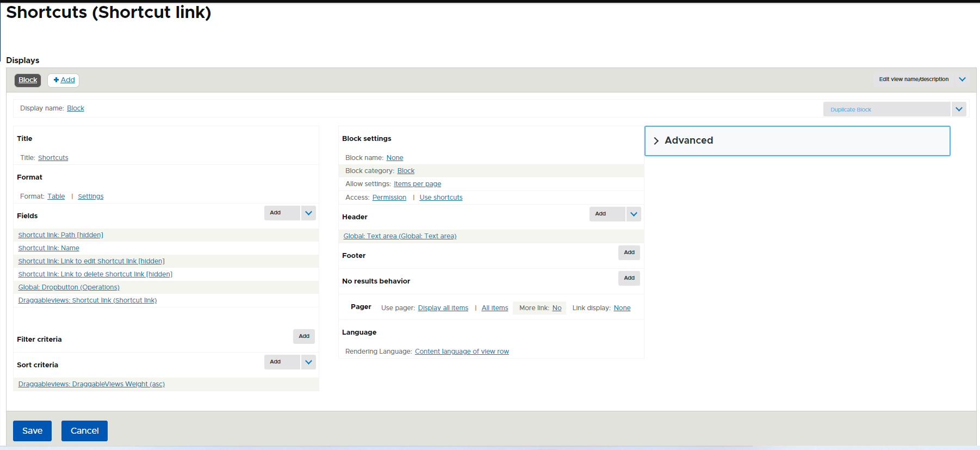Click the Duplicate Block button

tap(887, 109)
